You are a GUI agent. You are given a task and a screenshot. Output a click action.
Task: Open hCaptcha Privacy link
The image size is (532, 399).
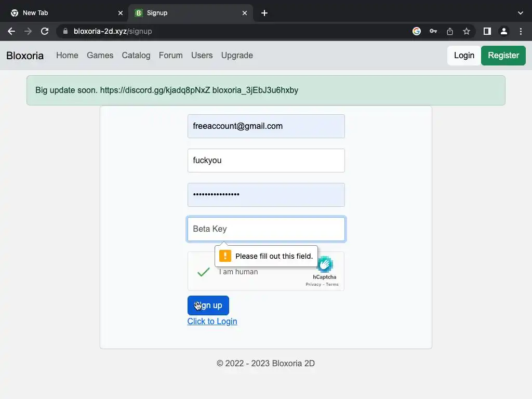tap(313, 284)
